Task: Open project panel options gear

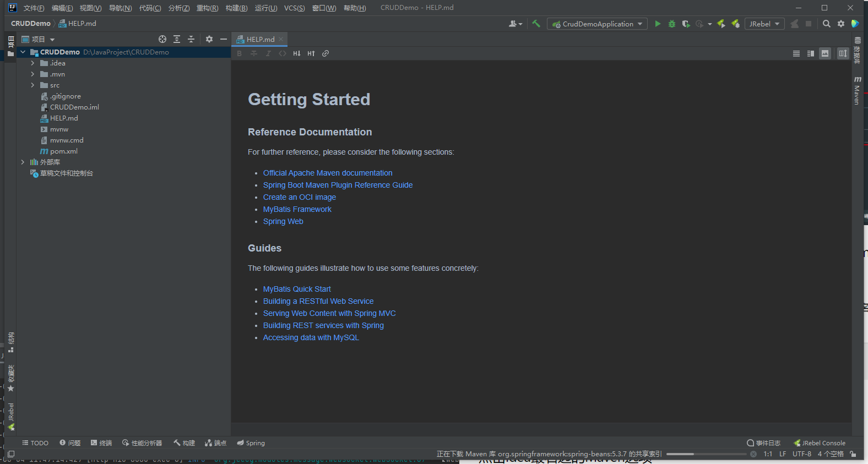Action: tap(209, 39)
